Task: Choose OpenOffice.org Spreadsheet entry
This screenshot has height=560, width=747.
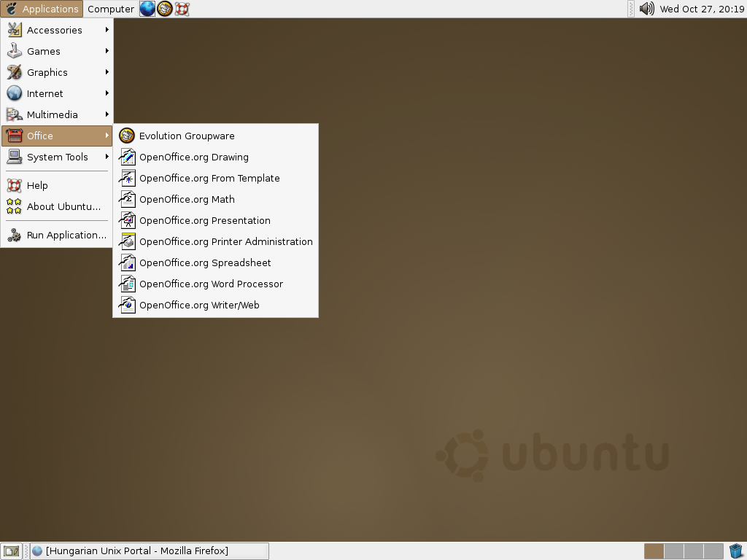Action: 215,262
